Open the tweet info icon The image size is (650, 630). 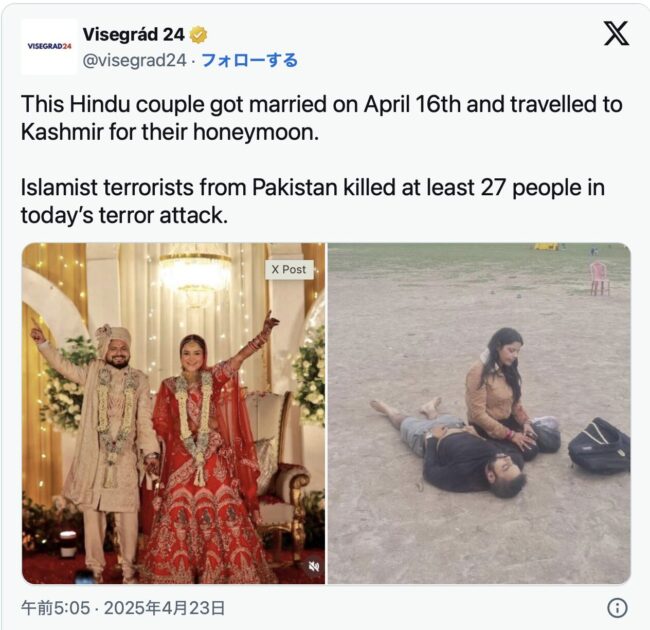pyautogui.click(x=617, y=608)
